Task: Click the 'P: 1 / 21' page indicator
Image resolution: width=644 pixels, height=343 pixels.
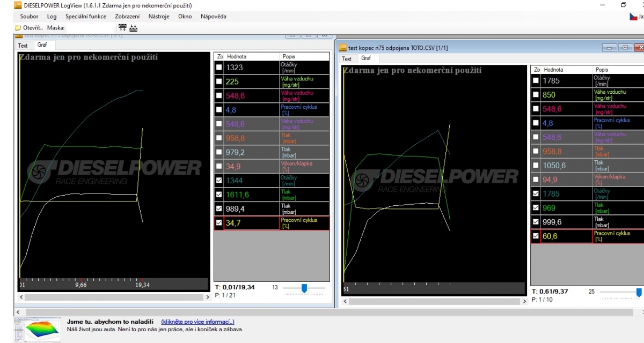Action: pos(225,295)
